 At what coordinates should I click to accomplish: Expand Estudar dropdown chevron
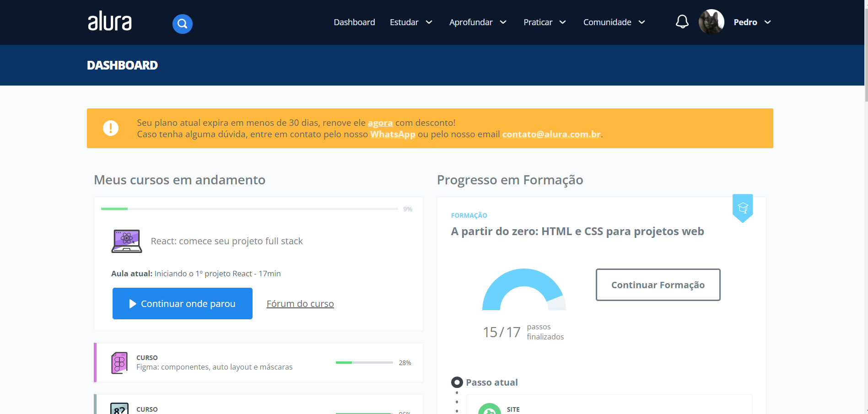point(429,22)
